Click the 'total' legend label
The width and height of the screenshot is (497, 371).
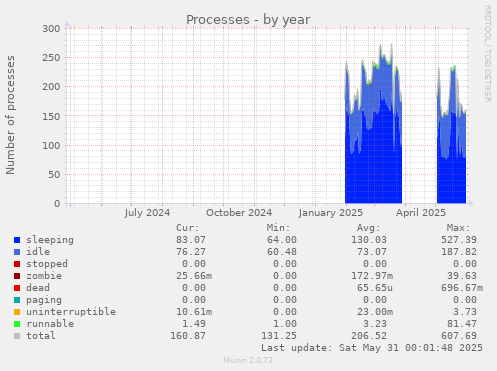click(x=41, y=336)
